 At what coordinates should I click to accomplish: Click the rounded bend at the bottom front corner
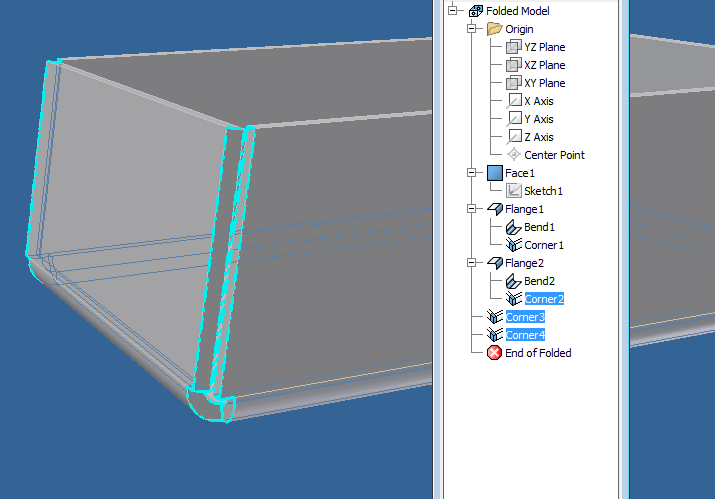[x=211, y=405]
